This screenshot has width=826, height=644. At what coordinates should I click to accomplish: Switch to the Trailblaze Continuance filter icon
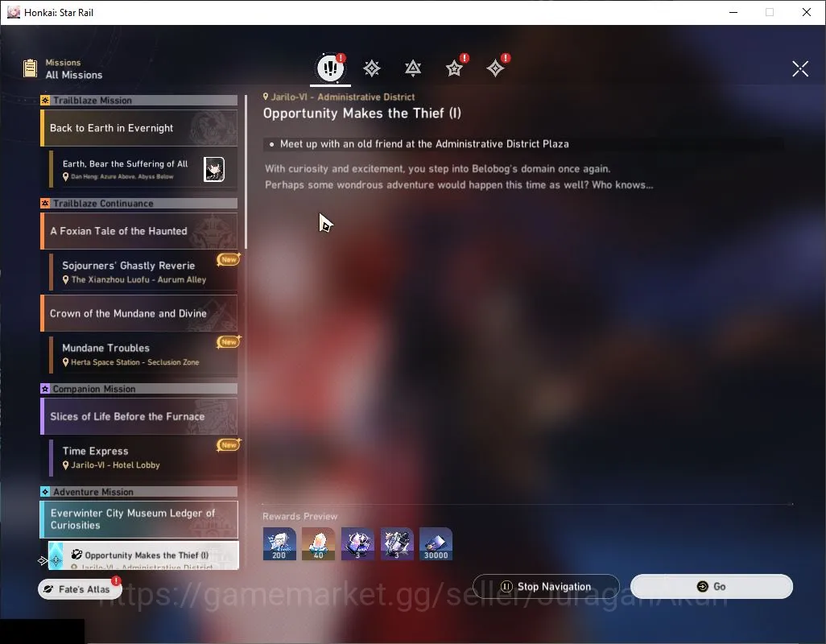coord(413,68)
